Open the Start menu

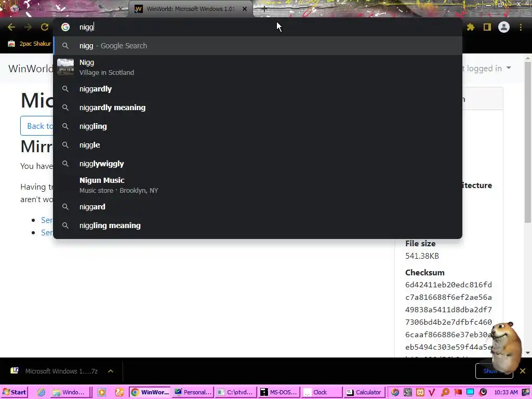click(x=14, y=392)
